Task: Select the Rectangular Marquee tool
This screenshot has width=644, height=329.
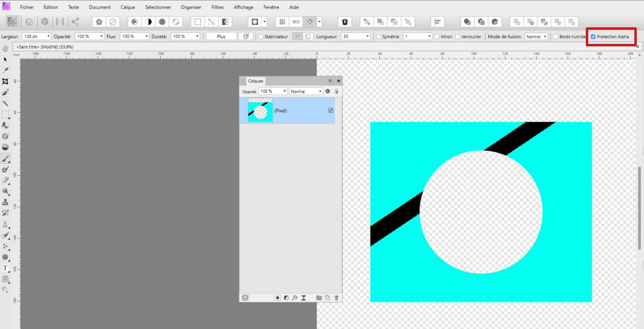Action: [6, 114]
